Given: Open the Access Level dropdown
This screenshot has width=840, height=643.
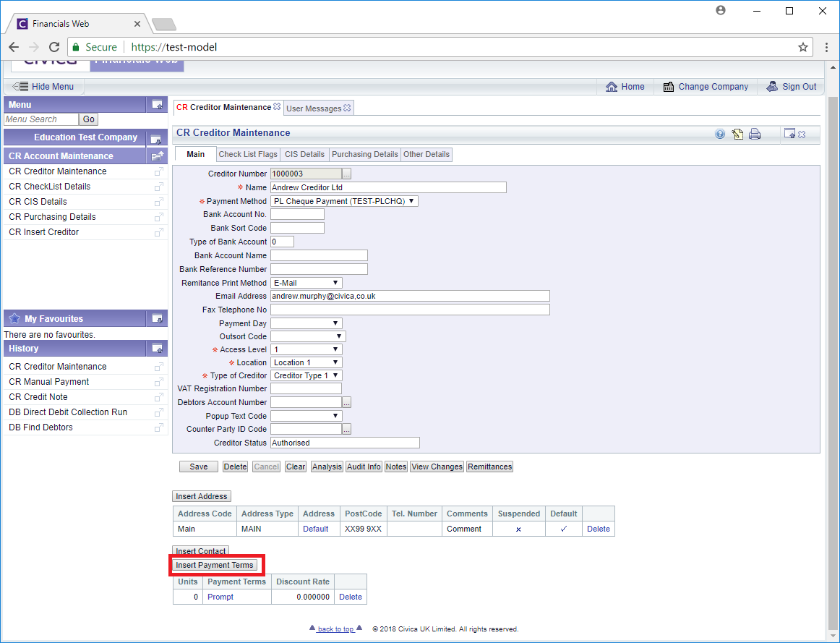Looking at the screenshot, I should 306,349.
